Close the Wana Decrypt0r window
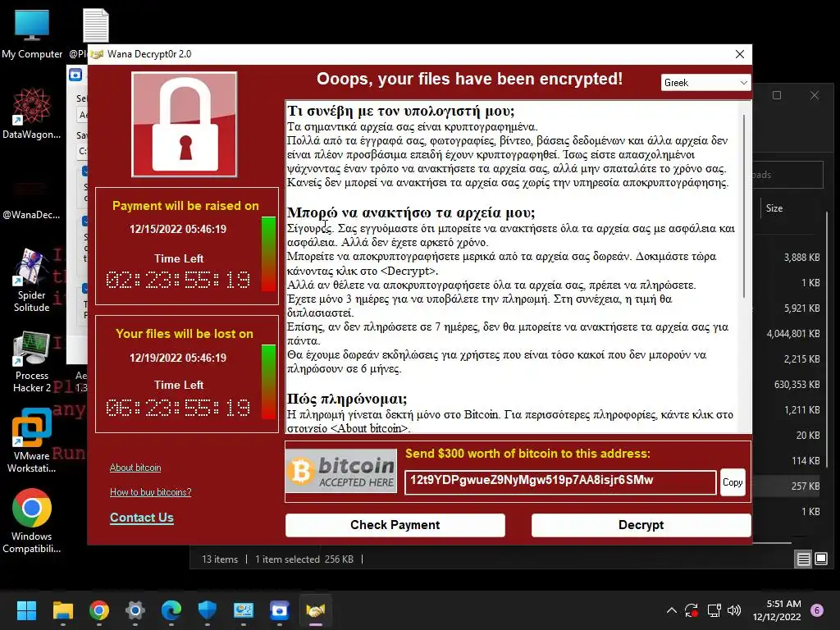This screenshot has height=630, width=840. tap(740, 54)
